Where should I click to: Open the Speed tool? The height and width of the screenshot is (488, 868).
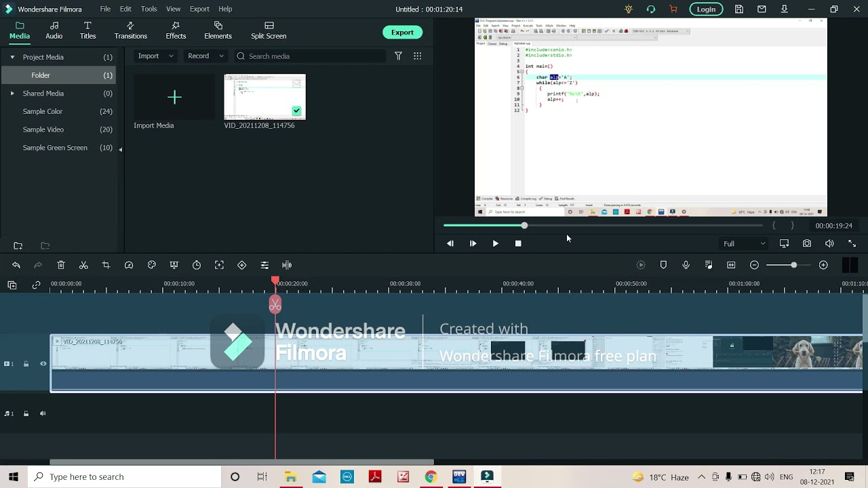click(x=129, y=265)
